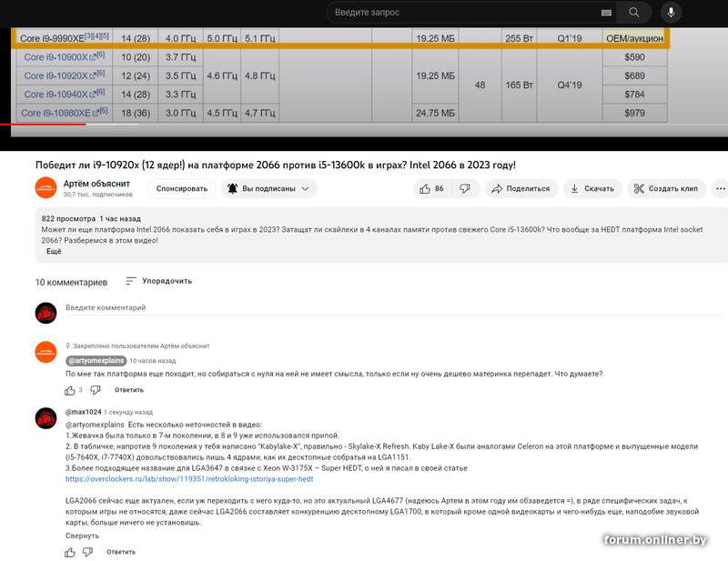
Task: Click Core i9-10920X link in video table
Action: (x=56, y=75)
